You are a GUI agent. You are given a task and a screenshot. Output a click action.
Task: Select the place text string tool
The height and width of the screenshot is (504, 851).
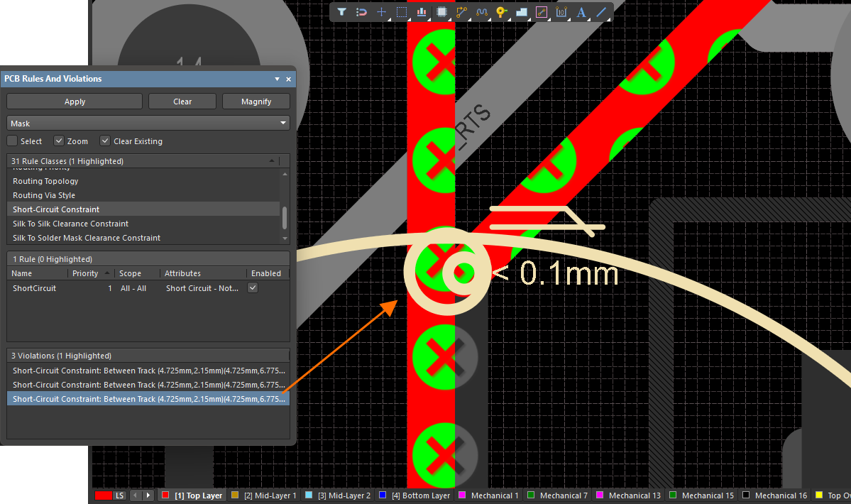point(581,11)
